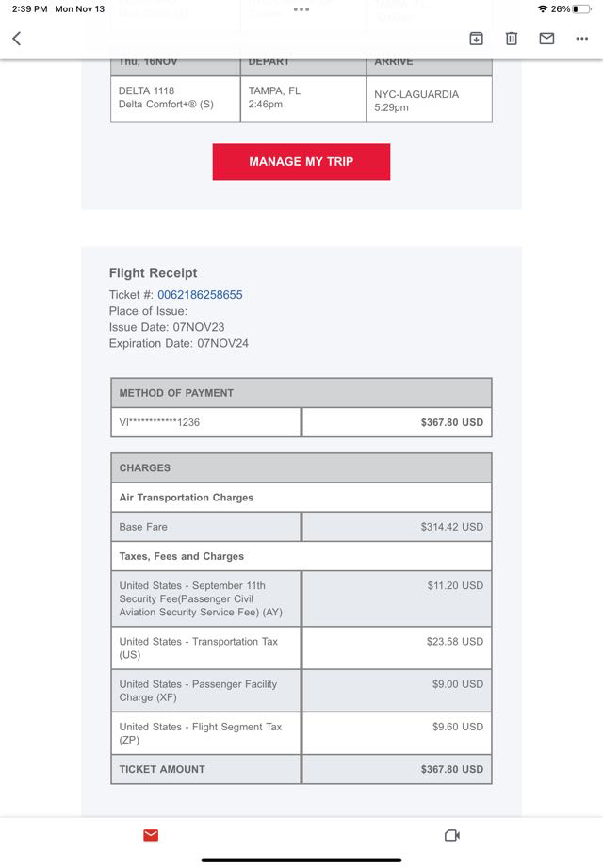Tap the Wi-Fi status icon
The width and height of the screenshot is (603, 868).
(x=543, y=8)
